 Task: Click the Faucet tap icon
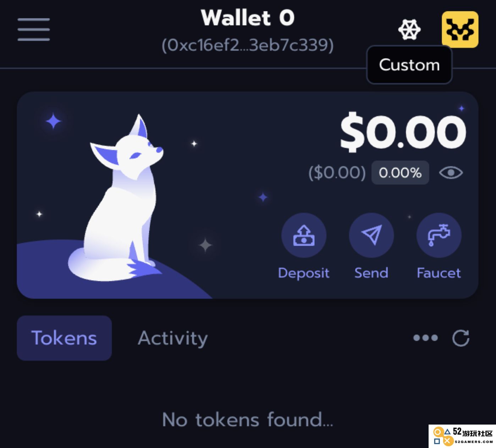pyautogui.click(x=439, y=235)
